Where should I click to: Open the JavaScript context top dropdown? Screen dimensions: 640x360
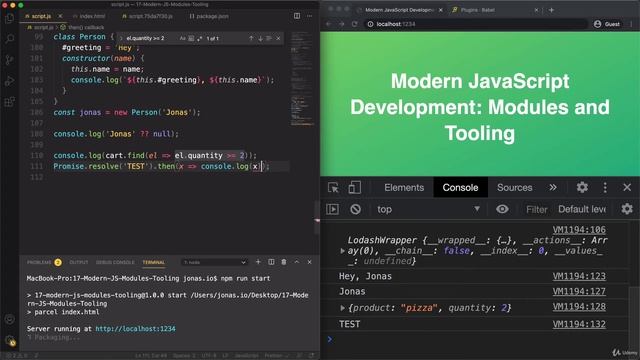coord(428,209)
